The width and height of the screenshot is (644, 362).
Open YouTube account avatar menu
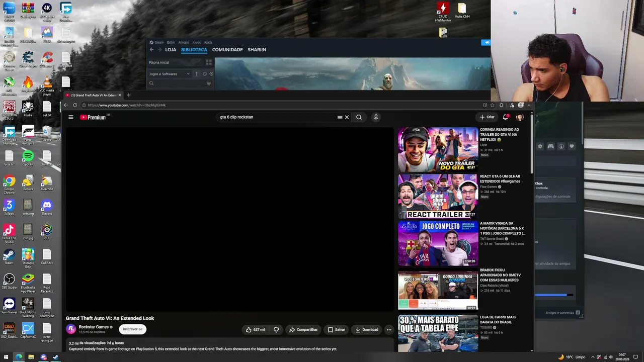pos(520,117)
